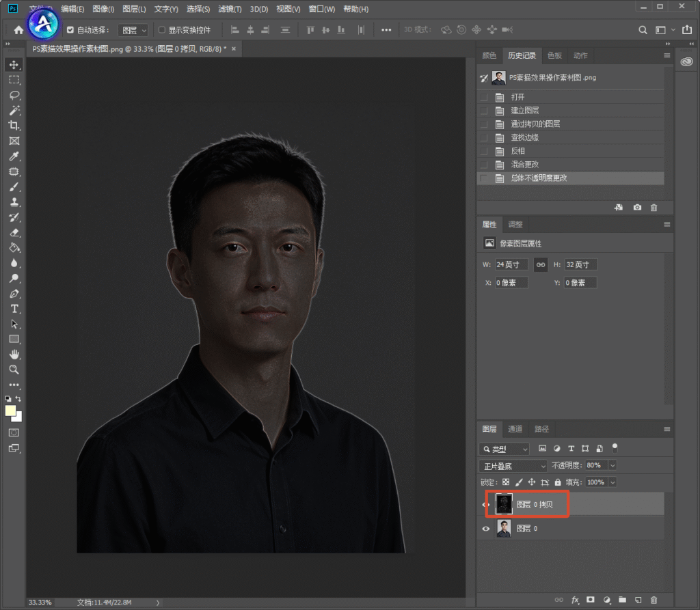Select the Lasso tool
The height and width of the screenshot is (610, 700).
tap(14, 95)
